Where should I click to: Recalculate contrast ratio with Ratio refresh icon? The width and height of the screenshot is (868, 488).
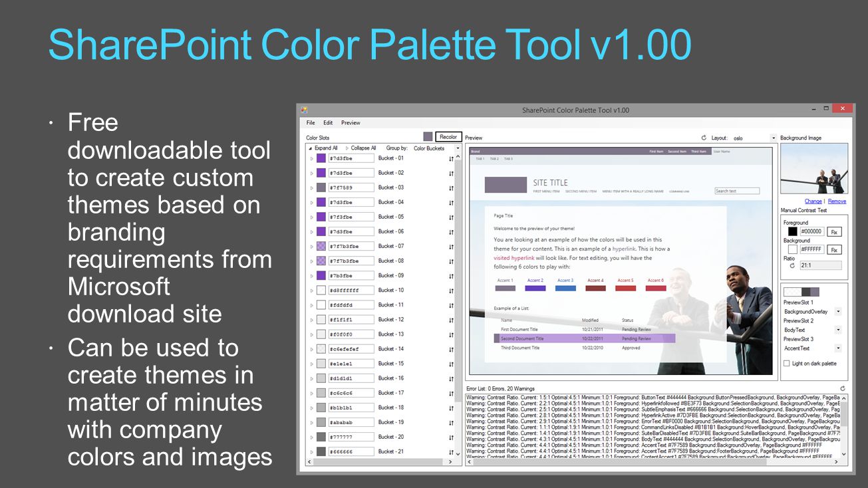tap(792, 265)
